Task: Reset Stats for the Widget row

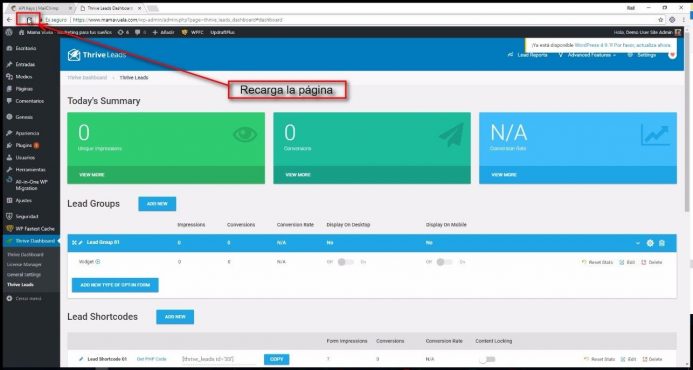Action: click(597, 262)
